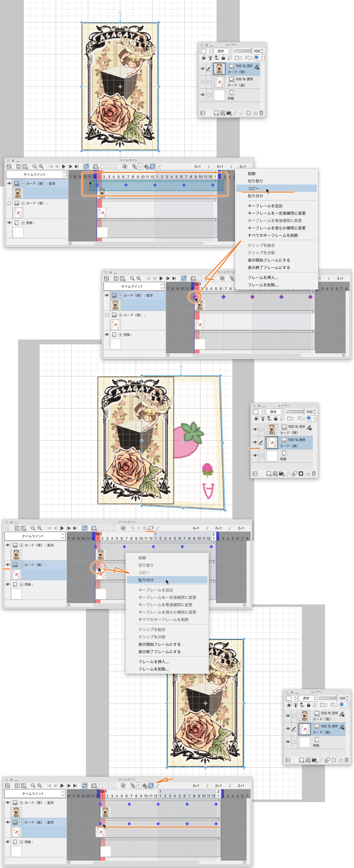Click new raster layer icon, topmost layer panel
Image resolution: width=354 pixels, height=868 pixels.
(x=216, y=113)
